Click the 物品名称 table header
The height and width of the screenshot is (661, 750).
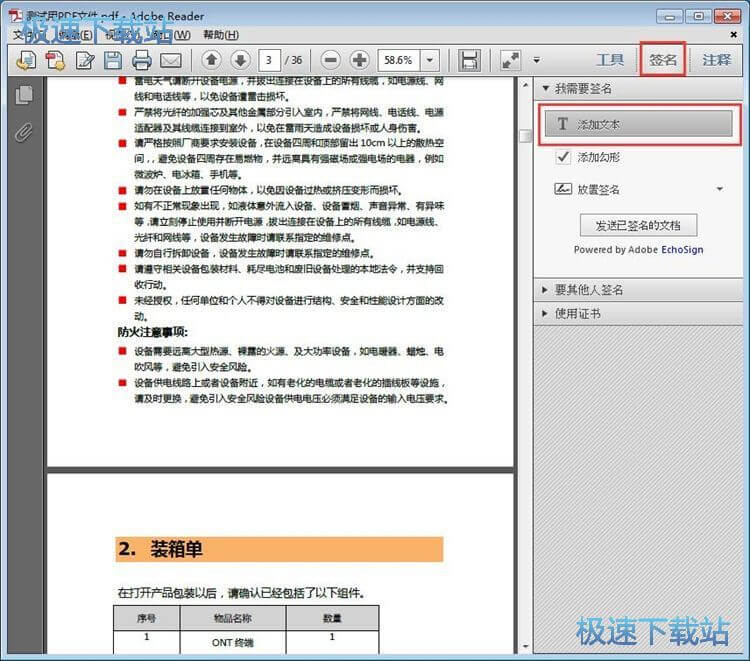point(232,618)
